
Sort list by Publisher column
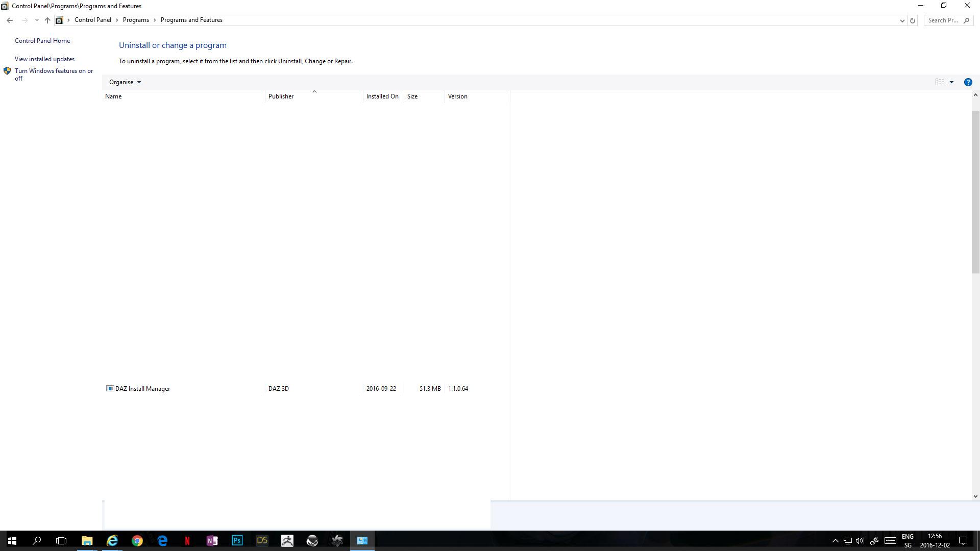(281, 96)
